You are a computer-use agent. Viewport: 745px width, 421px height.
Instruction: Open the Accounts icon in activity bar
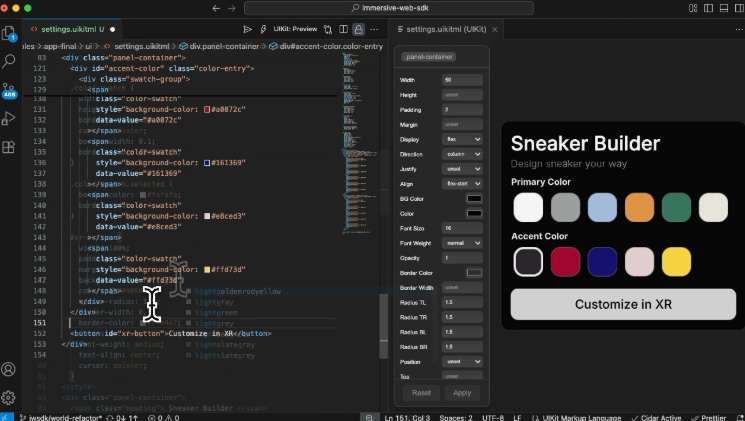(10, 369)
